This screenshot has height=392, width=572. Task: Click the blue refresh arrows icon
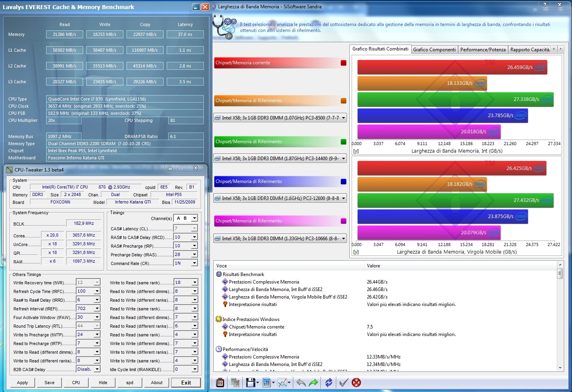(x=329, y=383)
